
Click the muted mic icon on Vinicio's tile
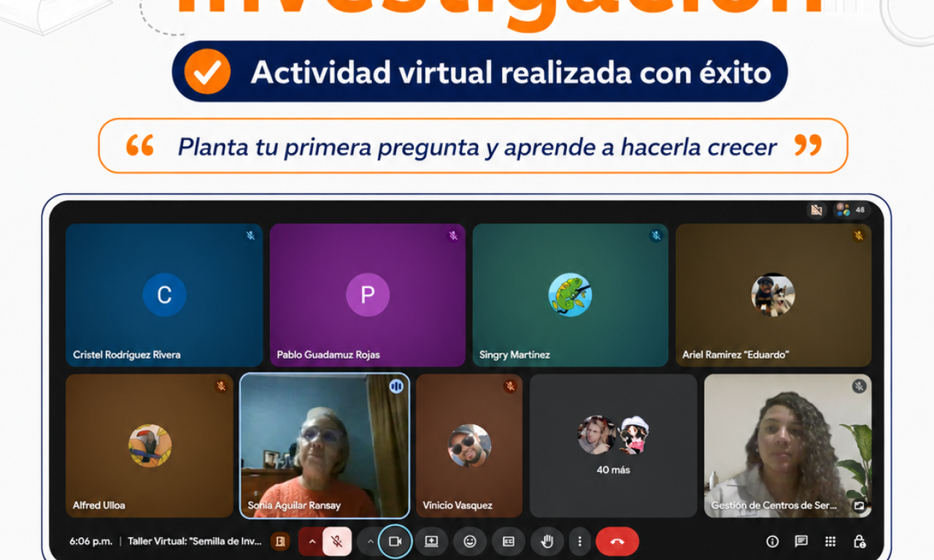click(x=510, y=386)
